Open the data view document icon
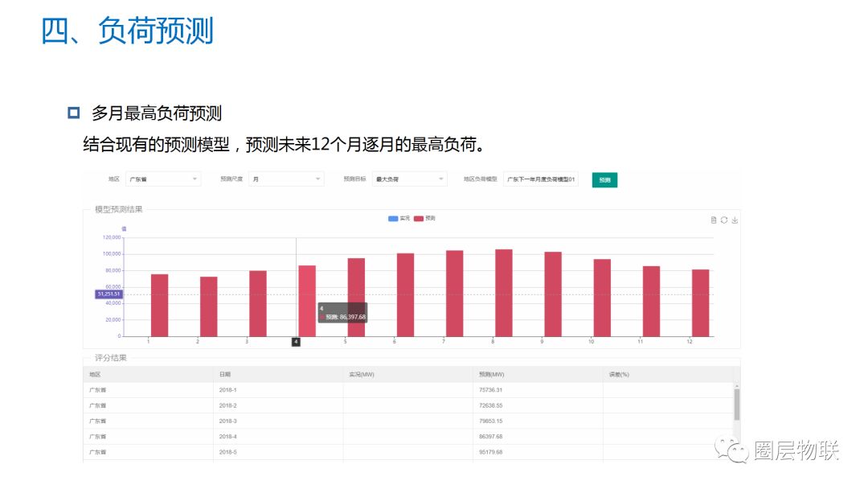The image size is (868, 489). [x=714, y=220]
